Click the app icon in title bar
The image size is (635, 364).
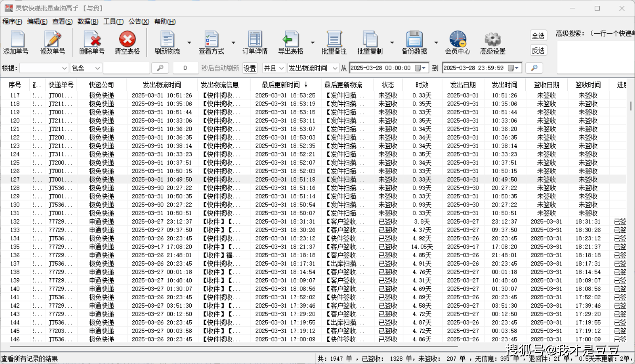coord(8,8)
